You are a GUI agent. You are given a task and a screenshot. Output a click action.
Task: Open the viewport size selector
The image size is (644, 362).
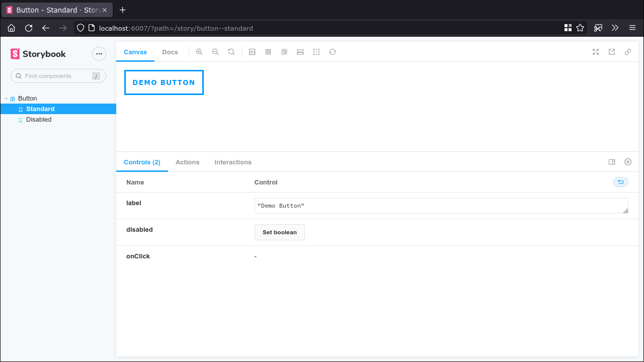coord(284,52)
